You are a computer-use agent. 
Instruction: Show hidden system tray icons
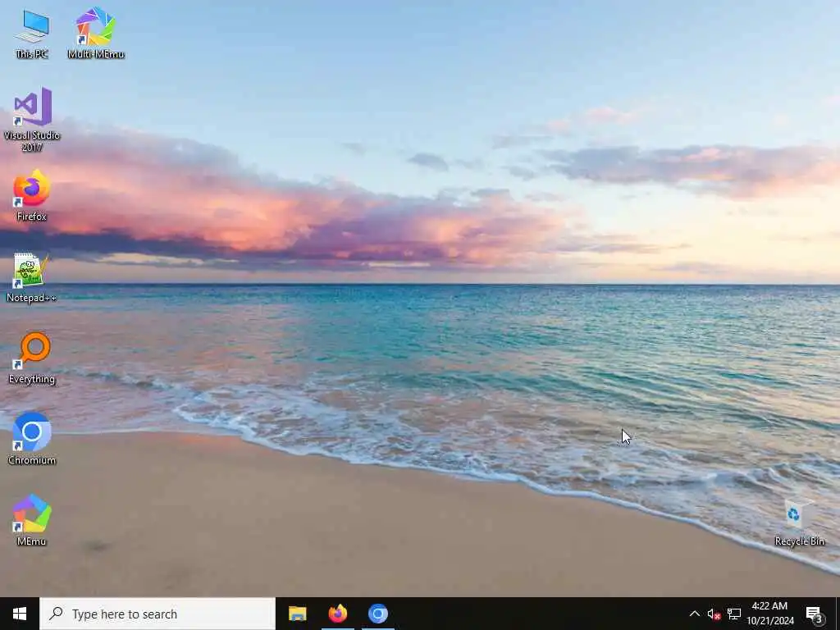694,614
